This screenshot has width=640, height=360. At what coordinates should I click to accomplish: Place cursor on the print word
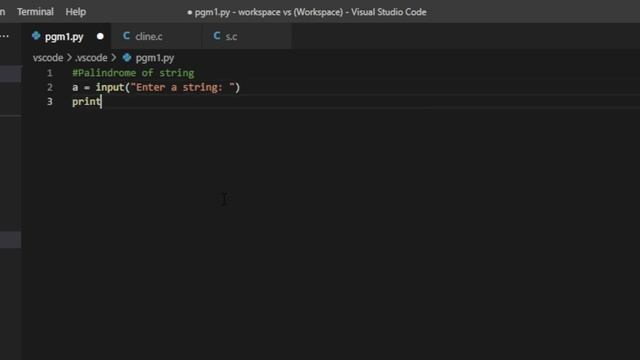87,102
